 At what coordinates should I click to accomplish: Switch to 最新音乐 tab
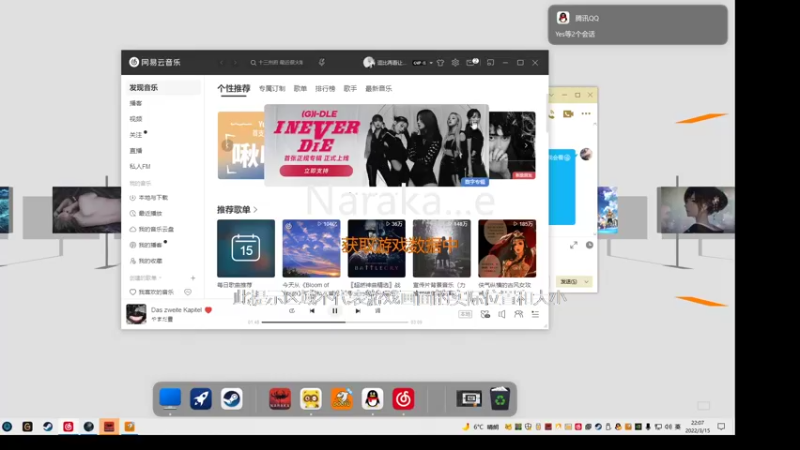pyautogui.click(x=379, y=89)
